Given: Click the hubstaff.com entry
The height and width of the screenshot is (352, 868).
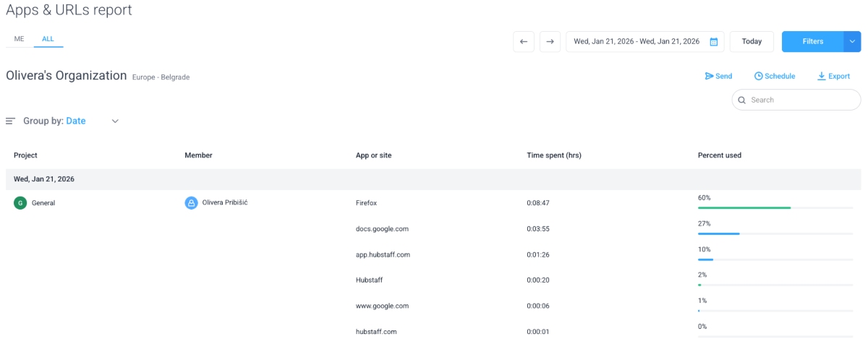Looking at the screenshot, I should pos(376,332).
